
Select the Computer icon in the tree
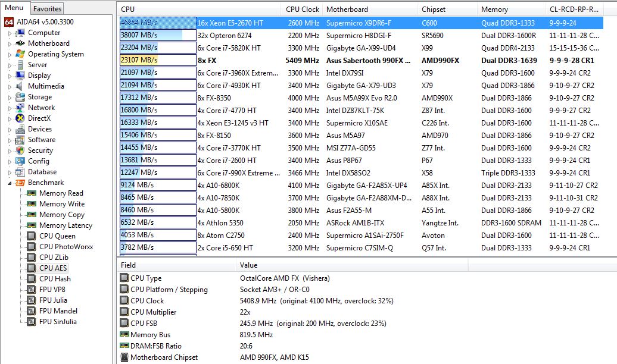(20, 33)
